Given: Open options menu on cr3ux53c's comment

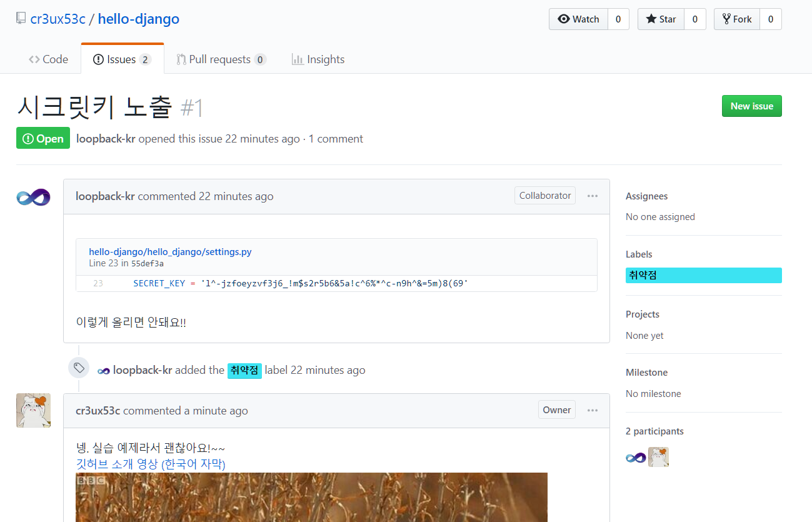Looking at the screenshot, I should [x=593, y=410].
